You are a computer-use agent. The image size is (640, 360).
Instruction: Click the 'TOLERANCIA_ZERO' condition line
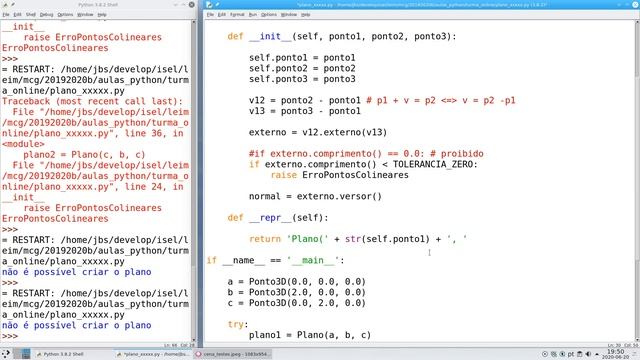coord(363,164)
